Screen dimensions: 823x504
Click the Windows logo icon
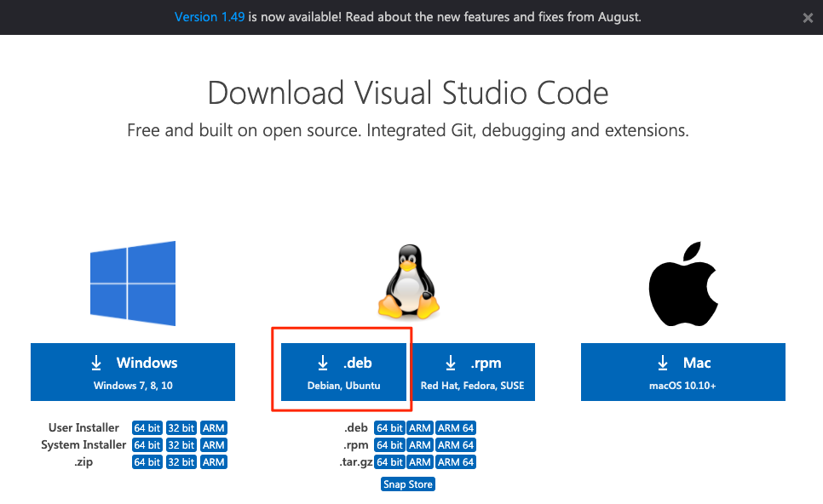click(133, 283)
